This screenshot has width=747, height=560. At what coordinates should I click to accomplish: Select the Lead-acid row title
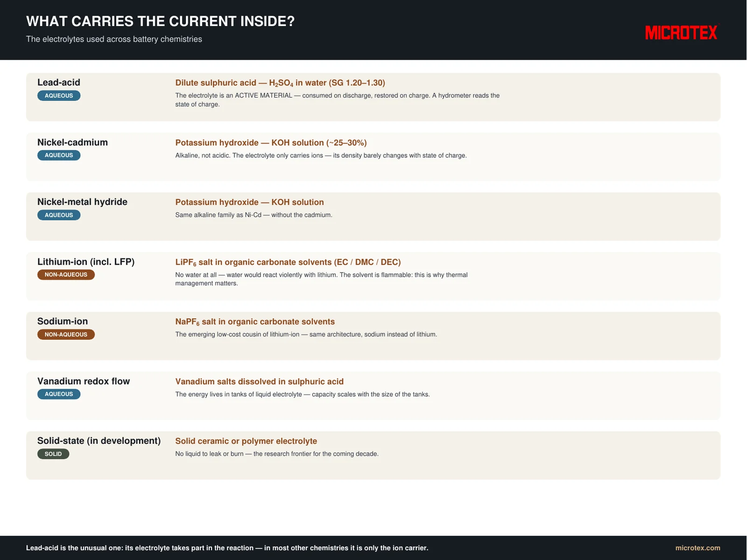59,83
